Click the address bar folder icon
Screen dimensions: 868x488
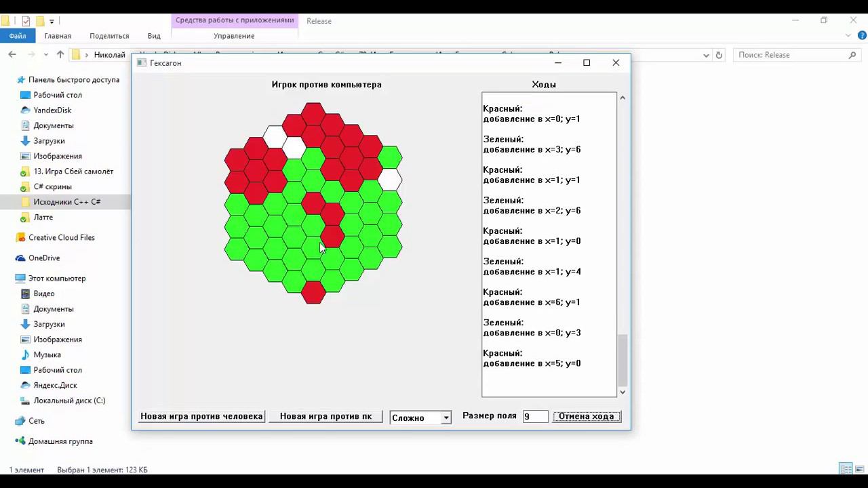[x=76, y=55]
